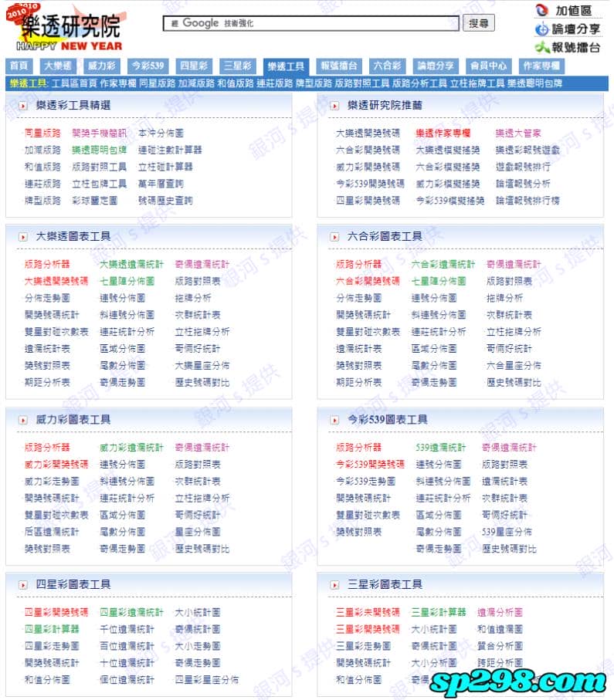This screenshot has height=700, width=614.
Task: Open the 威力彩遺漏統計 link
Action: [x=131, y=448]
